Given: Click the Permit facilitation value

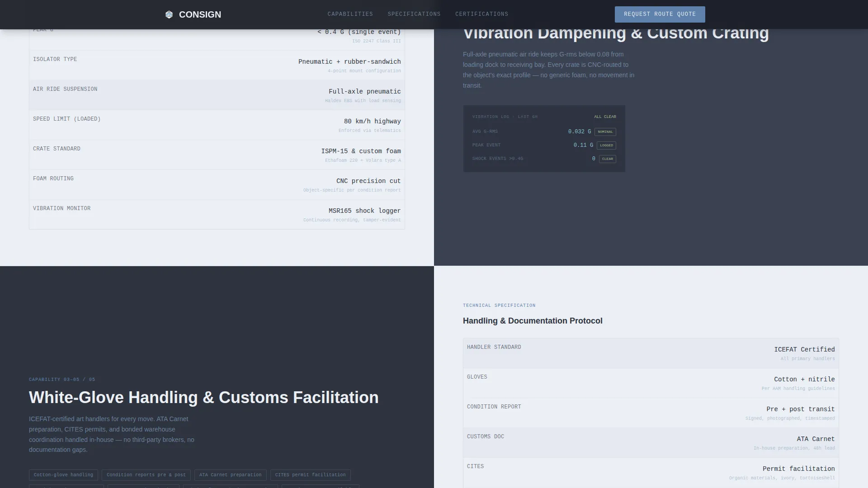Looking at the screenshot, I should (x=798, y=469).
